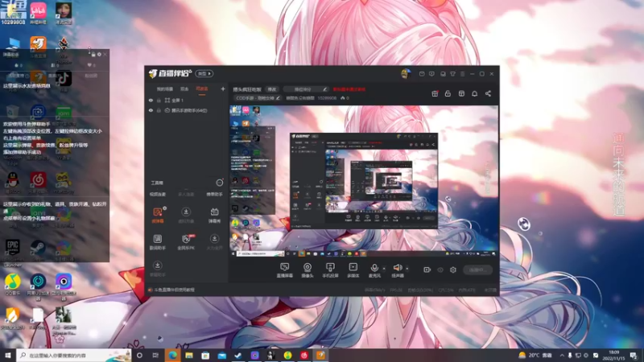644x362 pixels.
Task: Select the middle toolbox category tab
Action: (x=186, y=195)
